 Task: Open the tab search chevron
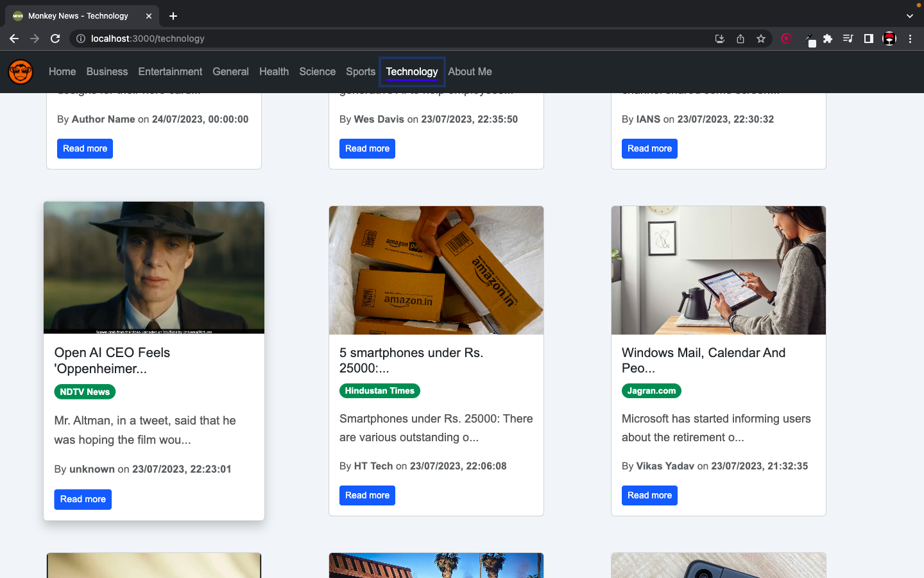[x=909, y=15]
